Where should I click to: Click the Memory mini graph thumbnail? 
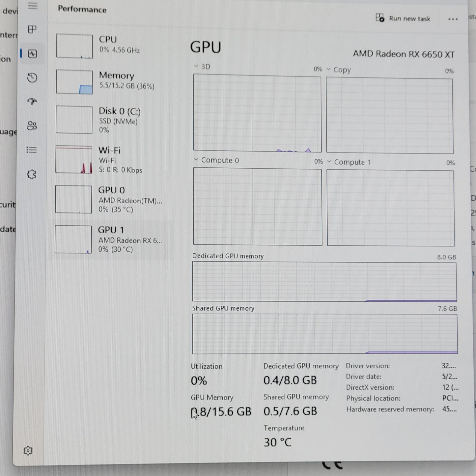tap(74, 82)
